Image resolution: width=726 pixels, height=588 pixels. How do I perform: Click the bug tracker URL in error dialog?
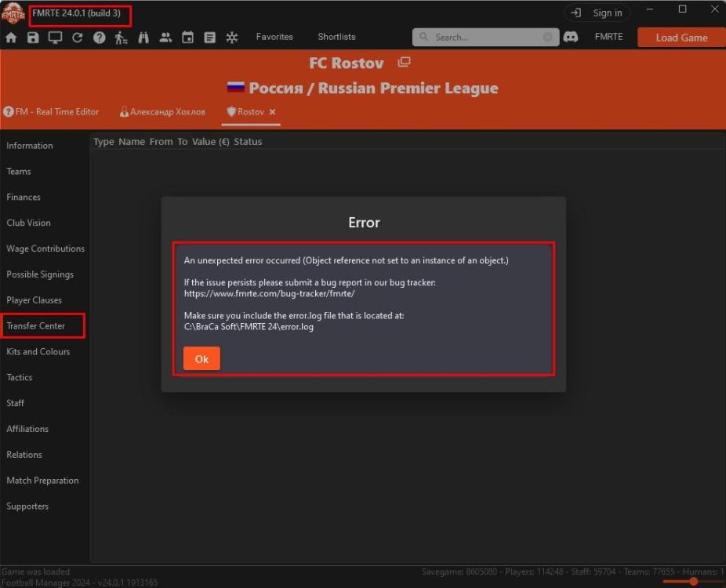[269, 293]
